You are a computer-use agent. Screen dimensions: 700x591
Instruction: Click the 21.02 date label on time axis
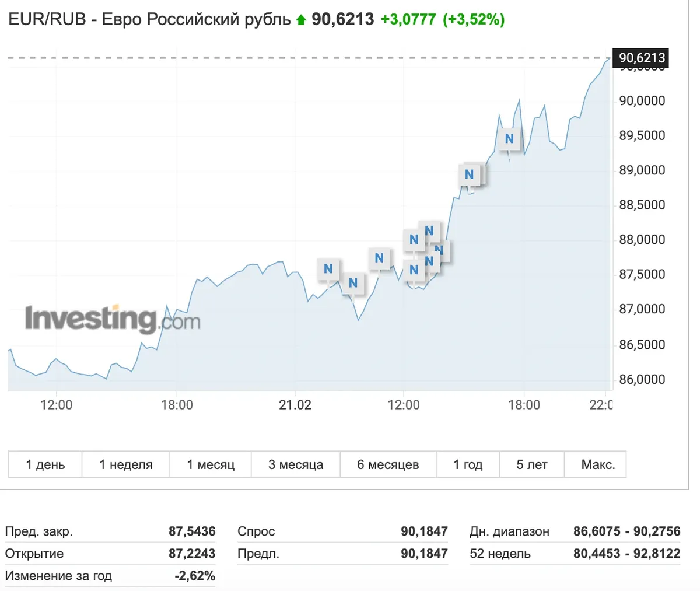click(x=295, y=405)
